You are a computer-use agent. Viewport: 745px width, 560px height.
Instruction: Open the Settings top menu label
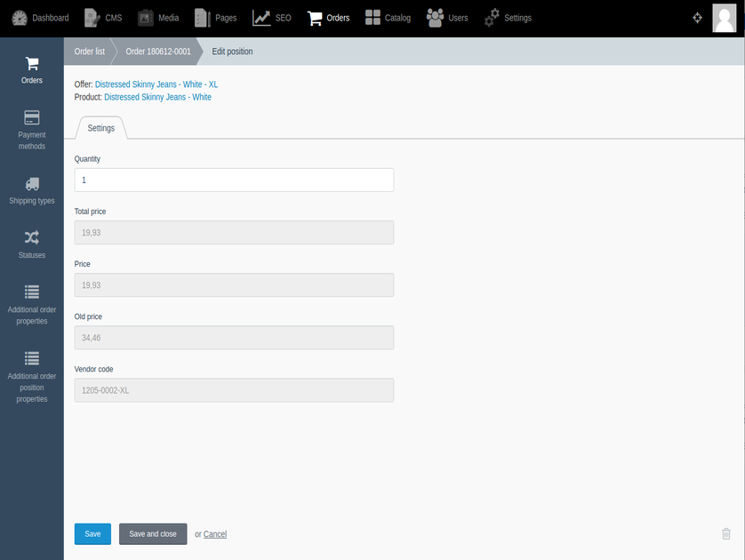[x=518, y=18]
